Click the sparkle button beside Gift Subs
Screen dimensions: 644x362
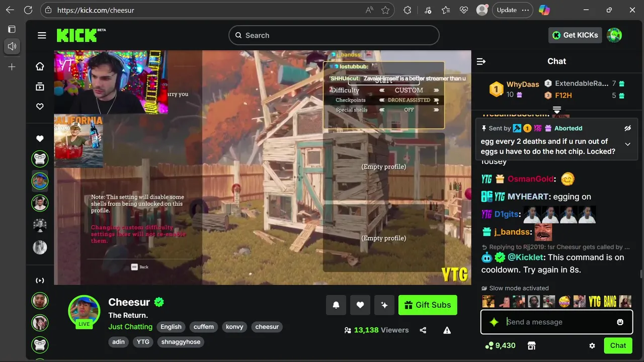(x=384, y=305)
